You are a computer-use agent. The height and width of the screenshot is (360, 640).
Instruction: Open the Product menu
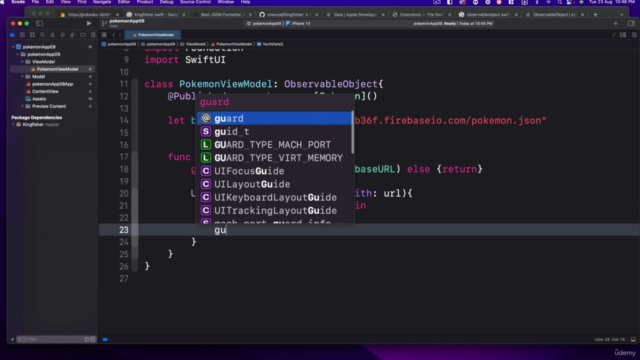[144, 2]
